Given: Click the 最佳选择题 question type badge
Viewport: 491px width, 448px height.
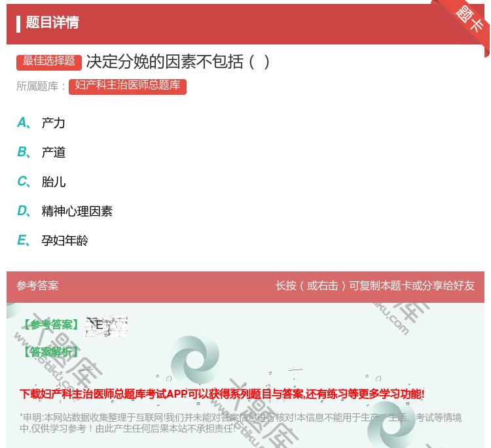Looking at the screenshot, I should tap(49, 61).
